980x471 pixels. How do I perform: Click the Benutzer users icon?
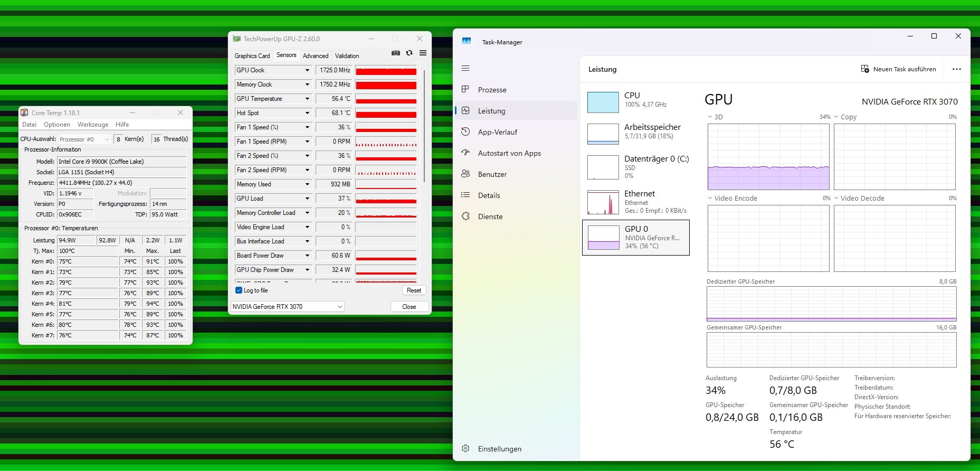465,174
